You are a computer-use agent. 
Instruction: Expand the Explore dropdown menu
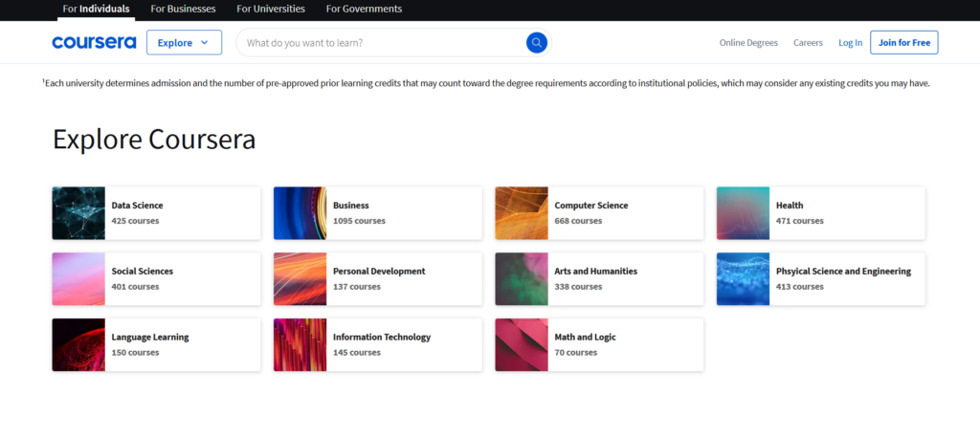coord(184,42)
